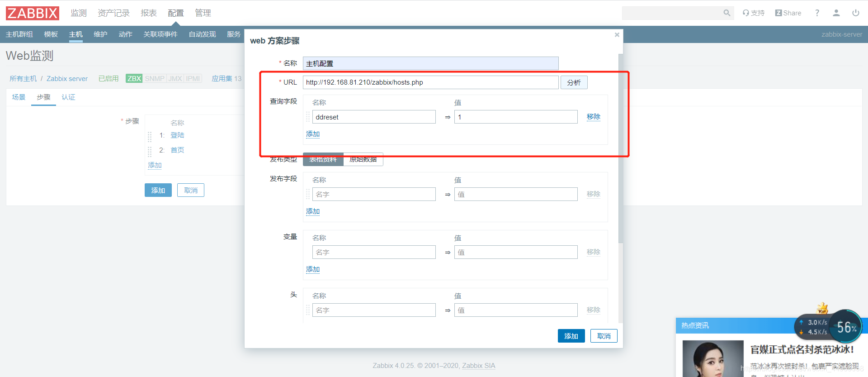Open 所有主机 breadcrumb link
The width and height of the screenshot is (868, 377).
pos(23,79)
